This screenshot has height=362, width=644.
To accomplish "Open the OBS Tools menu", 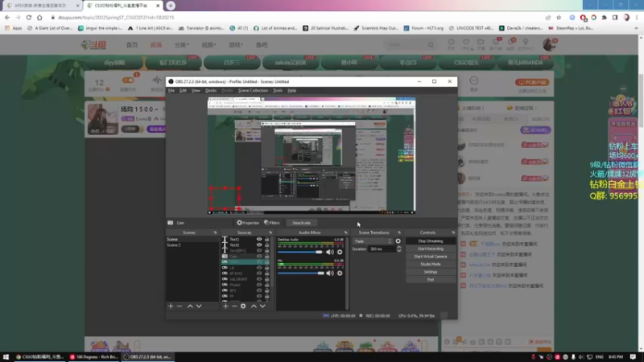I will 278,90.
